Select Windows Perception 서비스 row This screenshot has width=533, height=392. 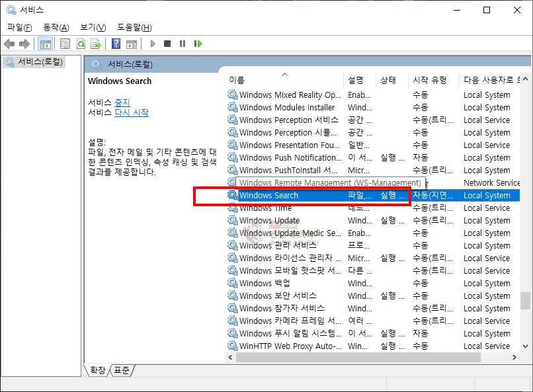coord(373,120)
